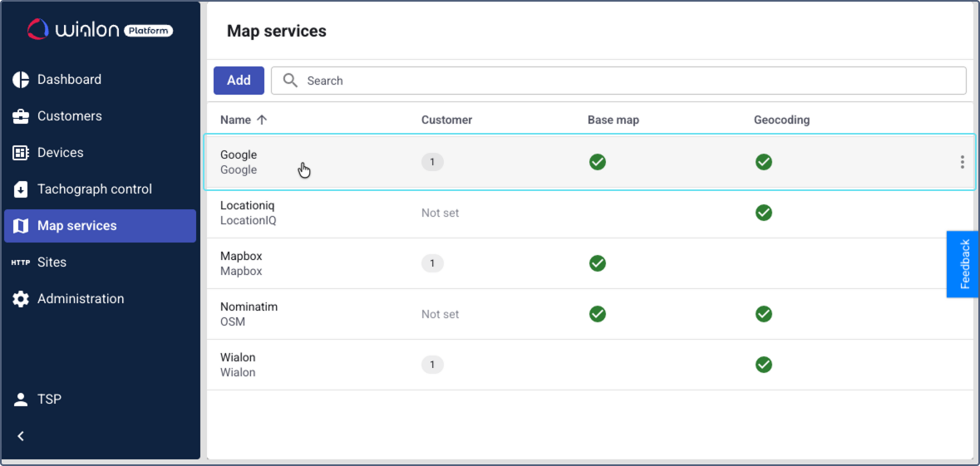The height and width of the screenshot is (466, 980).
Task: Open Customers section in sidebar
Action: (100, 116)
